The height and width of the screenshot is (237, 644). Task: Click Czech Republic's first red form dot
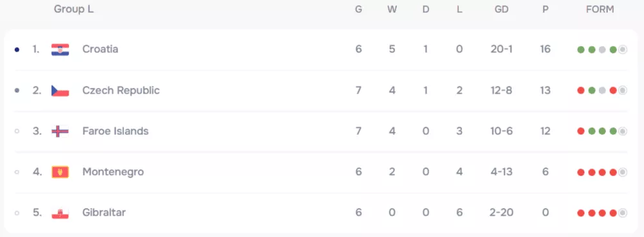pyautogui.click(x=581, y=90)
